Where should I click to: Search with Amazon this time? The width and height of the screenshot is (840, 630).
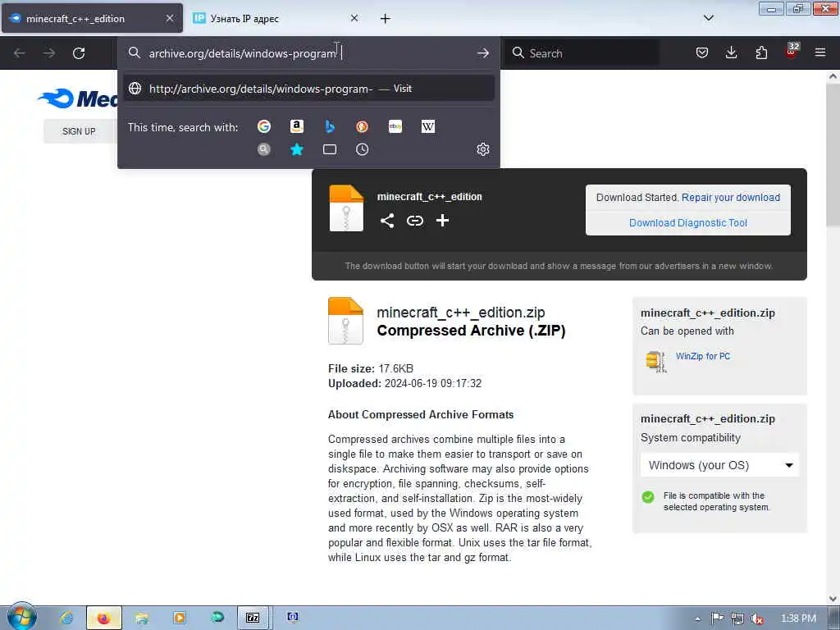coord(297,126)
